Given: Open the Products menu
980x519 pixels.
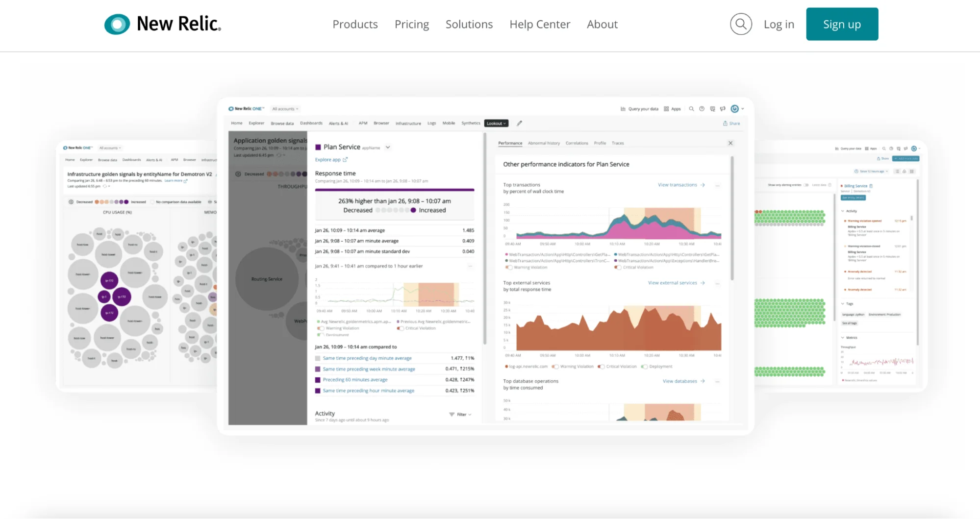Looking at the screenshot, I should (355, 24).
